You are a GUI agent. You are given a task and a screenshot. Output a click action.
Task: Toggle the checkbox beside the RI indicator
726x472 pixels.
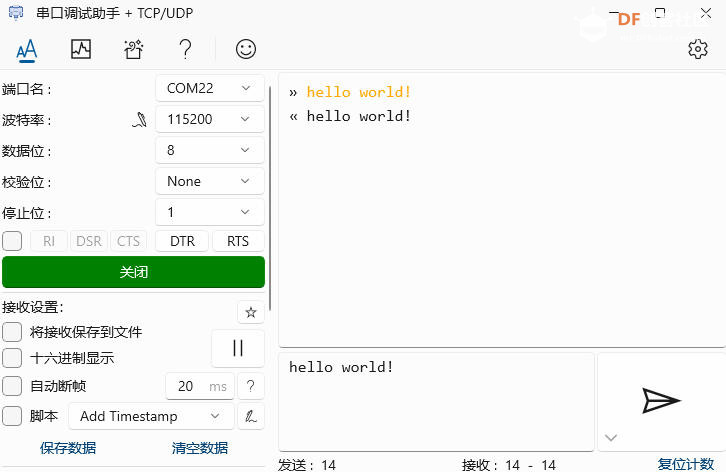pos(12,241)
